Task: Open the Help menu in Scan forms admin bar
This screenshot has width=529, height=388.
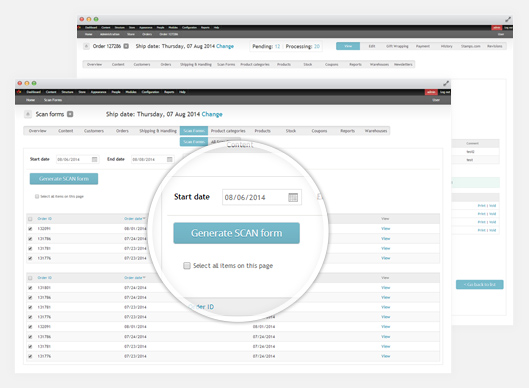Action: [x=182, y=92]
